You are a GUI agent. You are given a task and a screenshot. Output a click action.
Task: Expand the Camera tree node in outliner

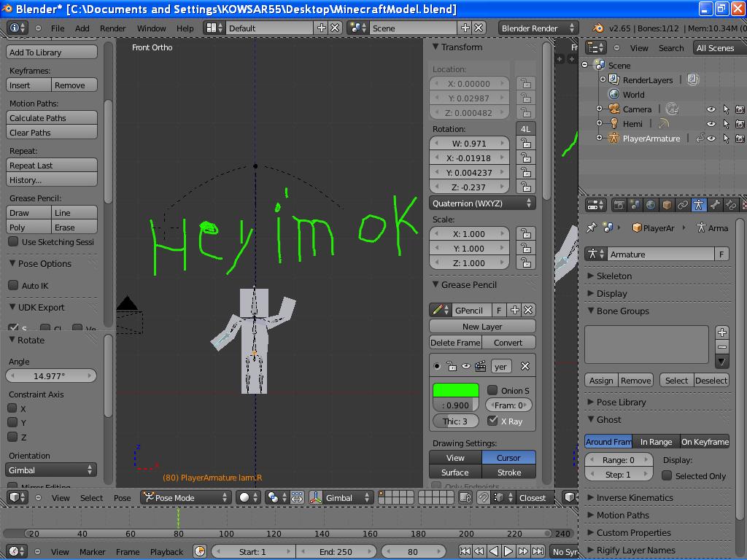pos(599,109)
